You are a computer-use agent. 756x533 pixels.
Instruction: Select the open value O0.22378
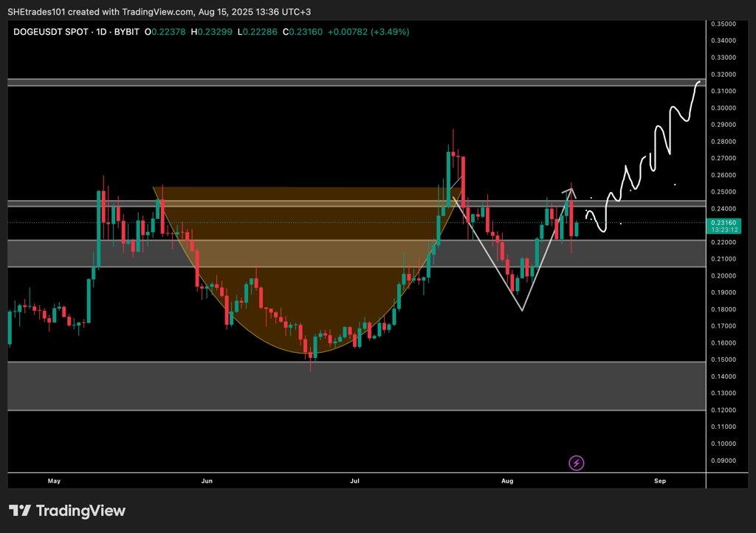[x=165, y=32]
